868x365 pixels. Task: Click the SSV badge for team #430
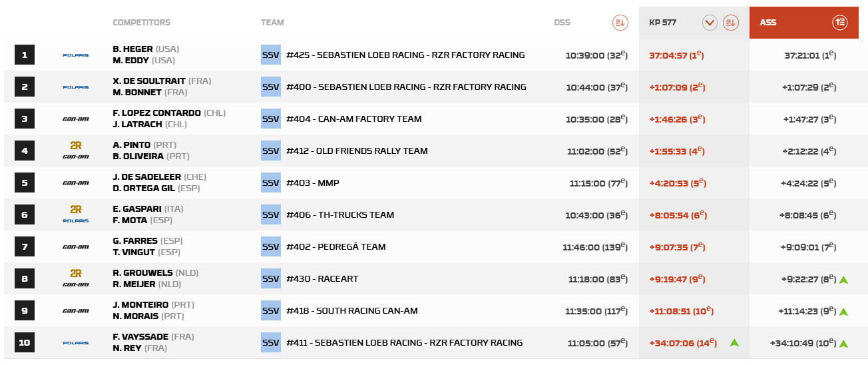[x=271, y=279]
